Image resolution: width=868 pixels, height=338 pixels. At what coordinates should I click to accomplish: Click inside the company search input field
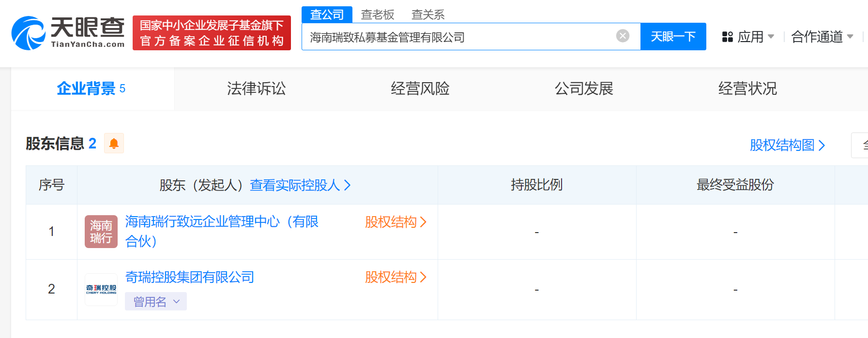tap(460, 35)
